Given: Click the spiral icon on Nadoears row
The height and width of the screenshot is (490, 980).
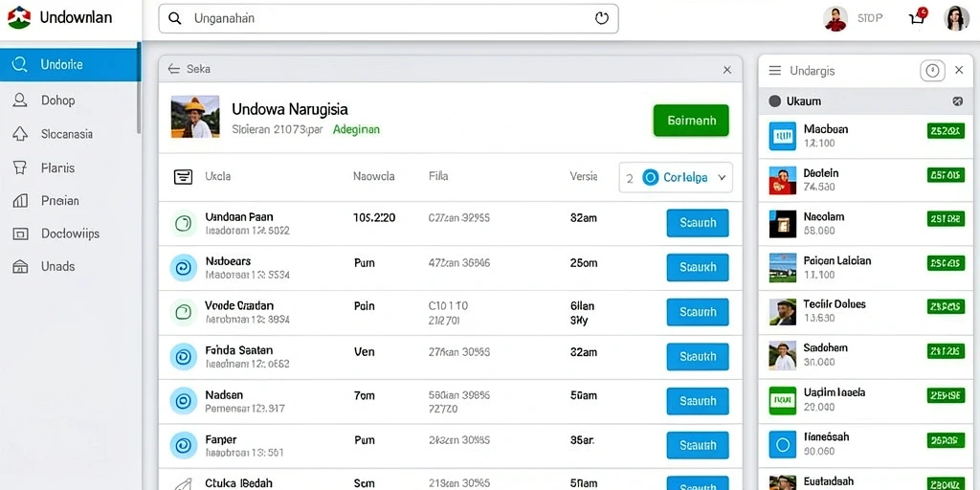Looking at the screenshot, I should 183,268.
